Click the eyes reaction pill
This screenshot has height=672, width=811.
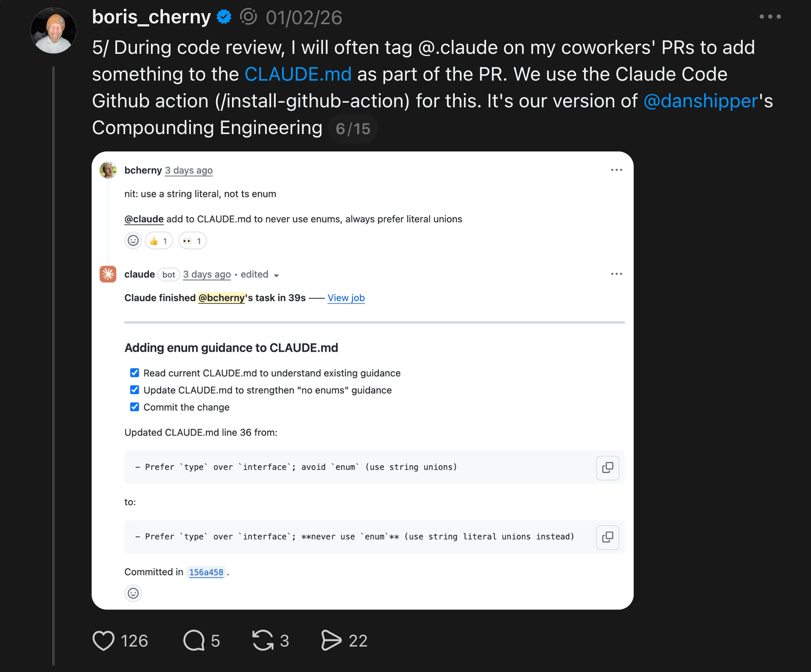click(192, 241)
